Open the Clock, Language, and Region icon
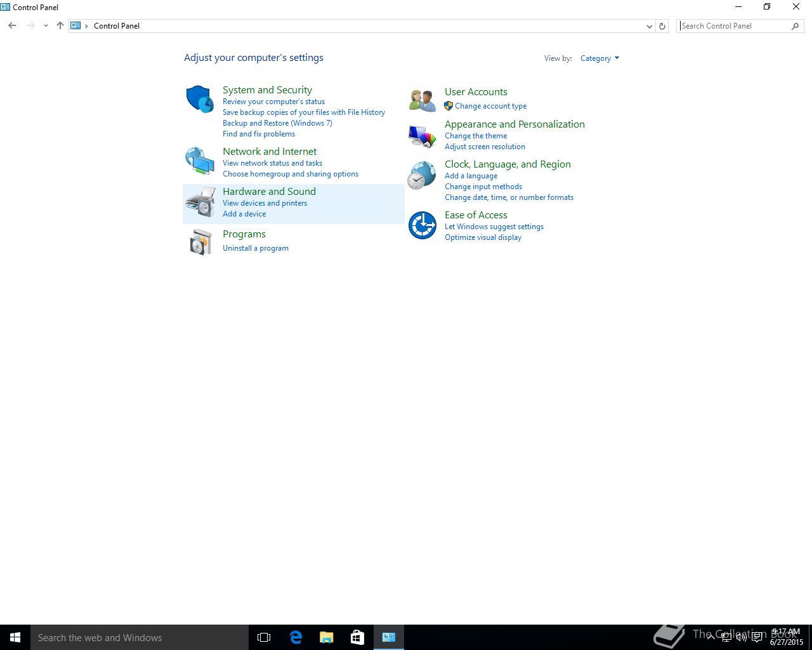This screenshot has height=650, width=812. tap(422, 175)
